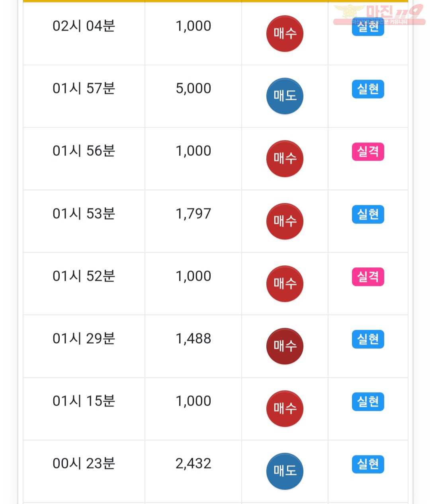Click the blue 매도 circle in the 01시 57분 row
This screenshot has height=504, width=430.
pos(285,96)
